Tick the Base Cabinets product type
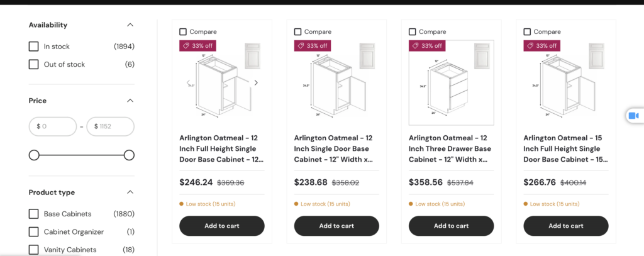Screen dimensions: 644x256 click(34, 214)
